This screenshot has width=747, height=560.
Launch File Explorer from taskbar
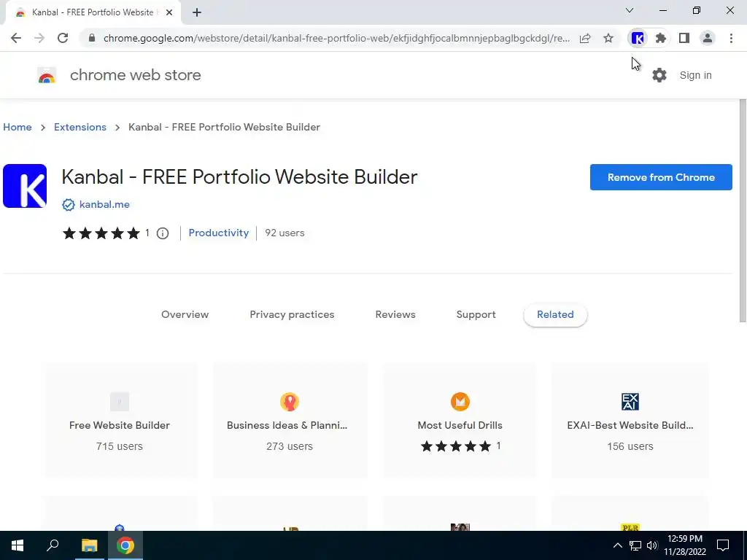click(89, 545)
